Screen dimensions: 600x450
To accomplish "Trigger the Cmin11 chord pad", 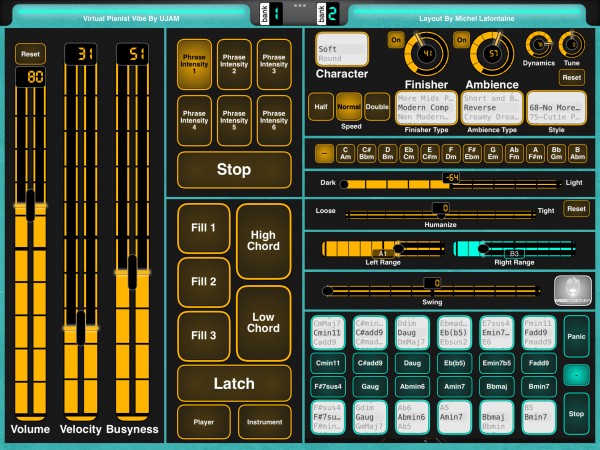I will tap(328, 363).
